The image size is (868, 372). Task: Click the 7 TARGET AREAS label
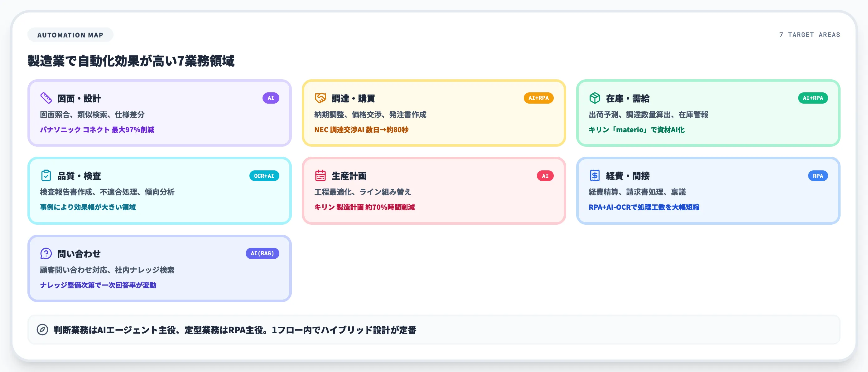[809, 34]
